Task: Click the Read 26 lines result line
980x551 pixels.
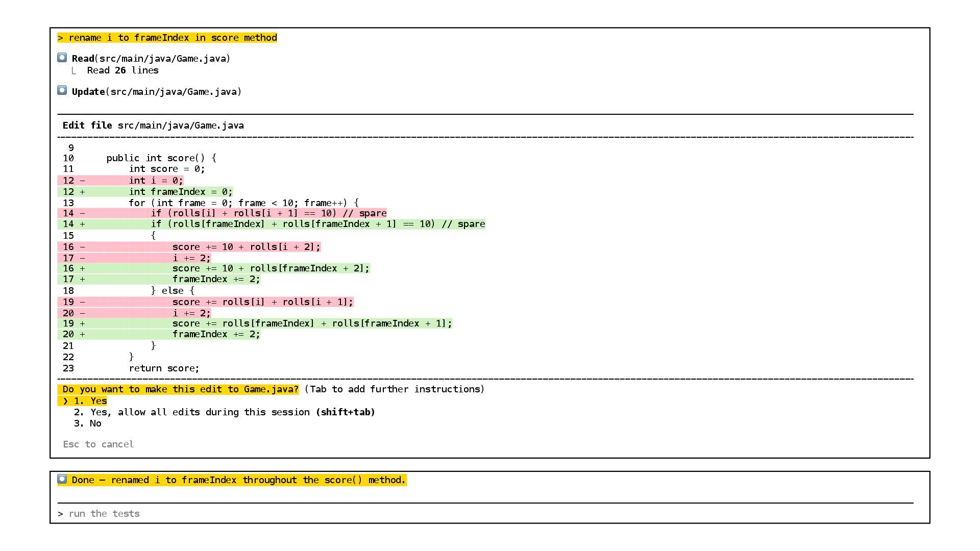Action: click(122, 70)
